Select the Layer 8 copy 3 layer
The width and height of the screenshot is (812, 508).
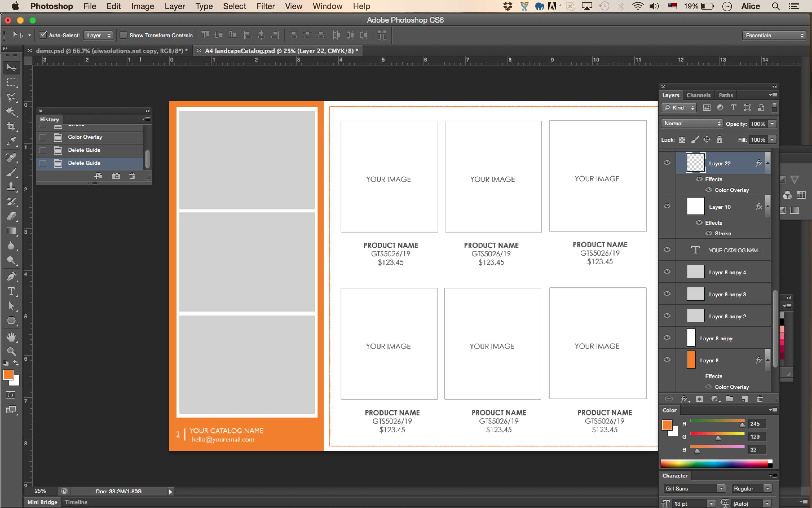click(723, 294)
